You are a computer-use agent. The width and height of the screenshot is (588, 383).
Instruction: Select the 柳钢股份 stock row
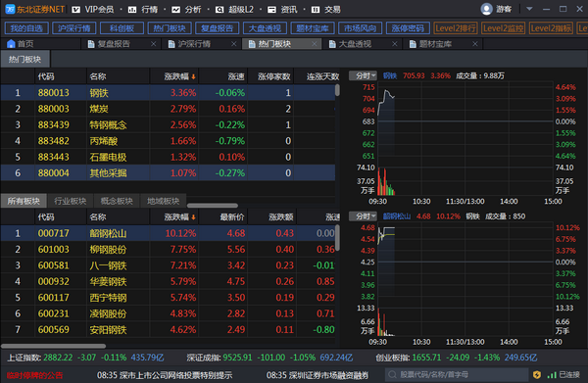168,249
